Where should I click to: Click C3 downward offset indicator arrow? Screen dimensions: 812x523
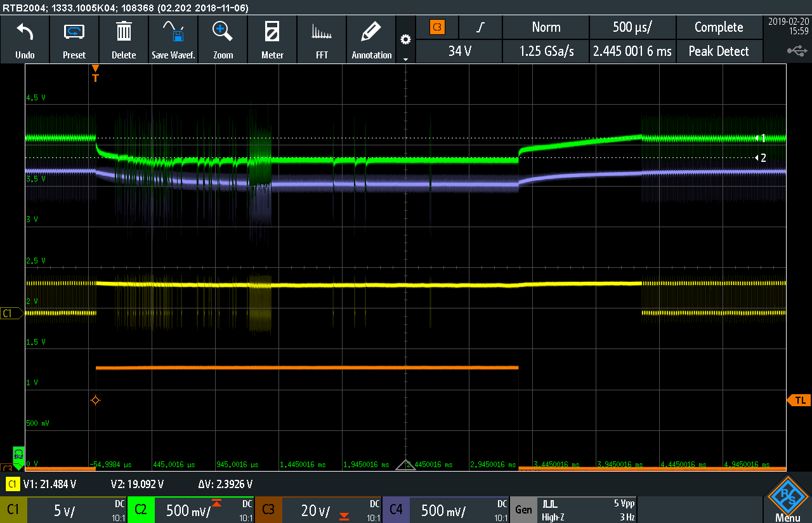click(344, 516)
